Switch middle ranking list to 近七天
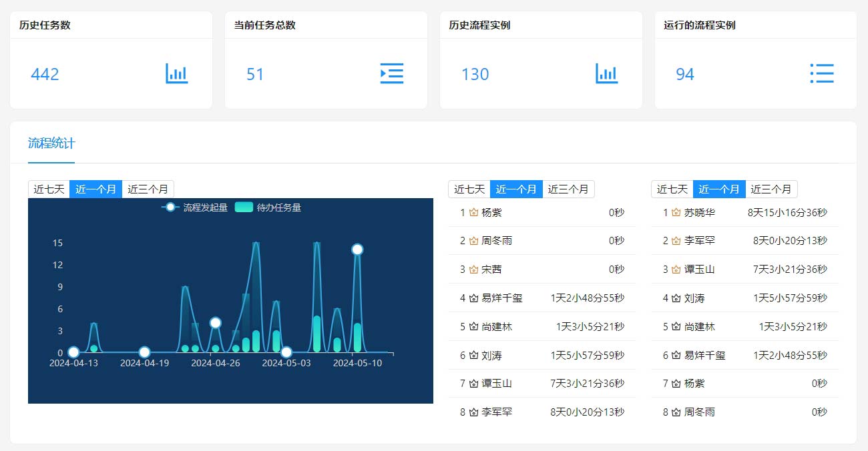This screenshot has height=451, width=868. 469,189
